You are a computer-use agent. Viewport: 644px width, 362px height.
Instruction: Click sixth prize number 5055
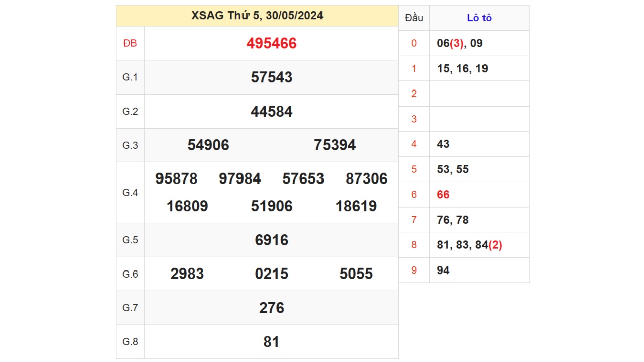point(356,274)
